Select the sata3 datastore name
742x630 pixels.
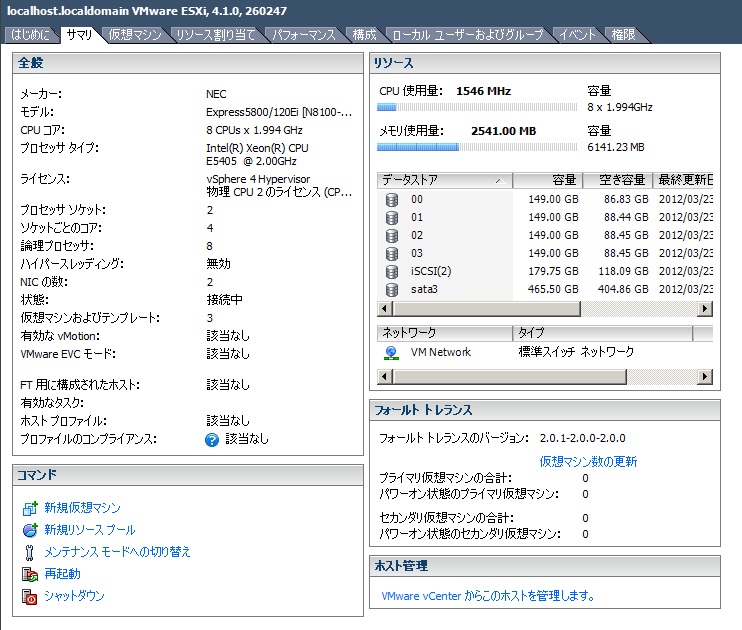[424, 289]
